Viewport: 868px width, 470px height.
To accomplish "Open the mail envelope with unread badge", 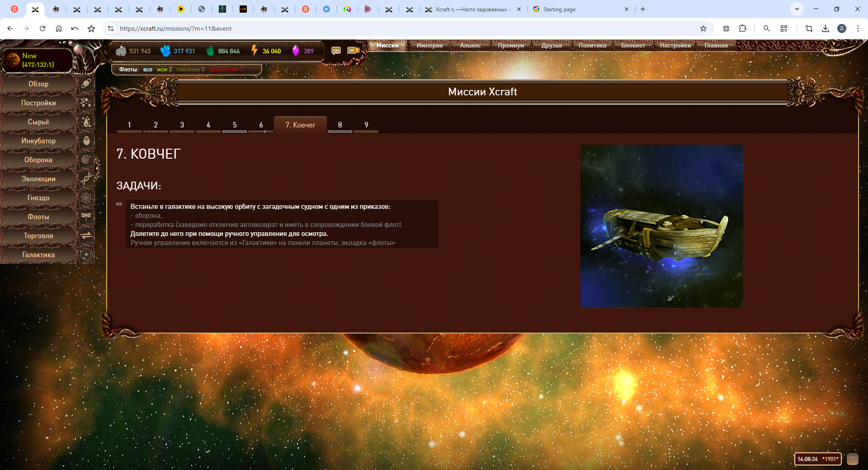I will [353, 51].
